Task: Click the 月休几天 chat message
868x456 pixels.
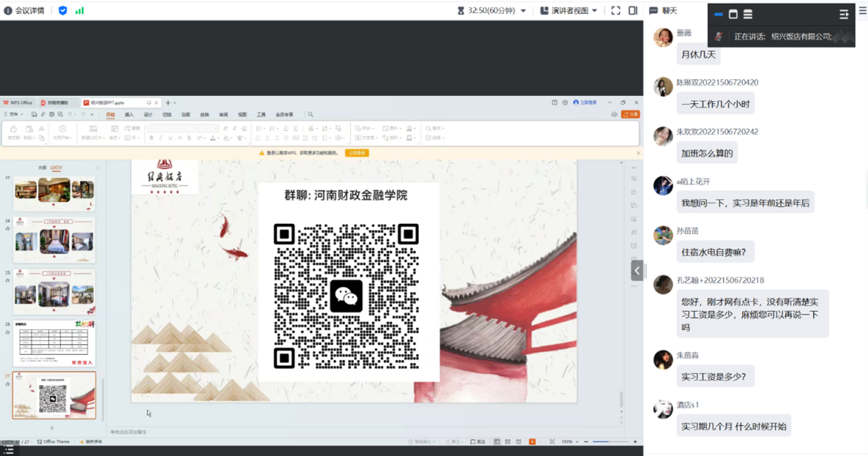Action: tap(698, 54)
